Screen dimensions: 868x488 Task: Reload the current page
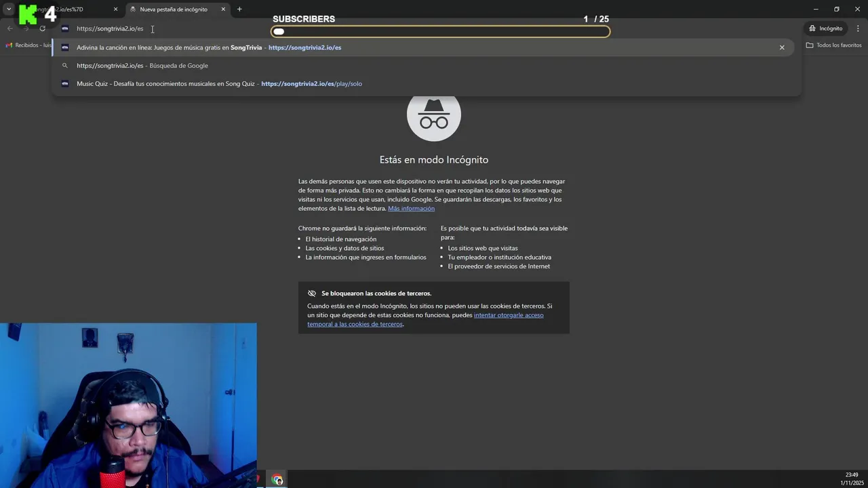42,28
